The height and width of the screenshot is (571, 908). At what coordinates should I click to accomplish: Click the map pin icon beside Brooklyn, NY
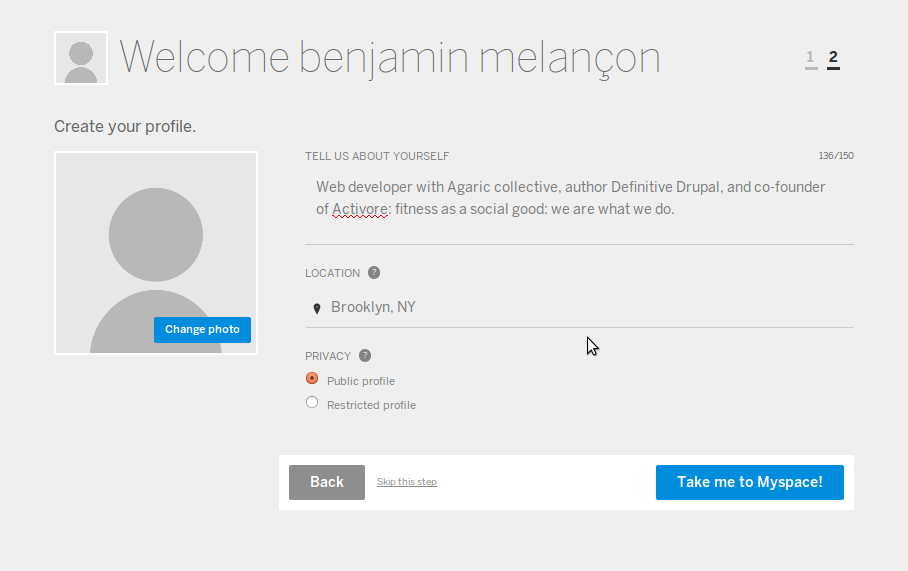317,308
